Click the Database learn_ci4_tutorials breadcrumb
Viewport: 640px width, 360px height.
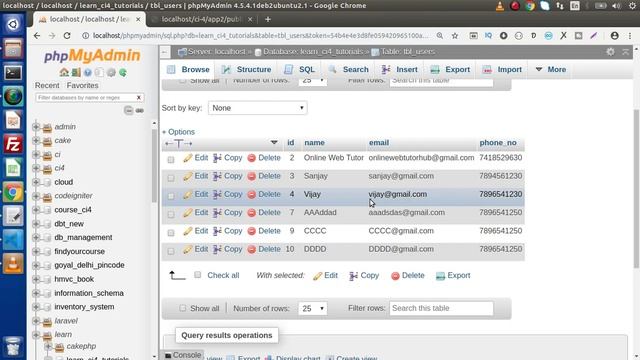point(312,52)
